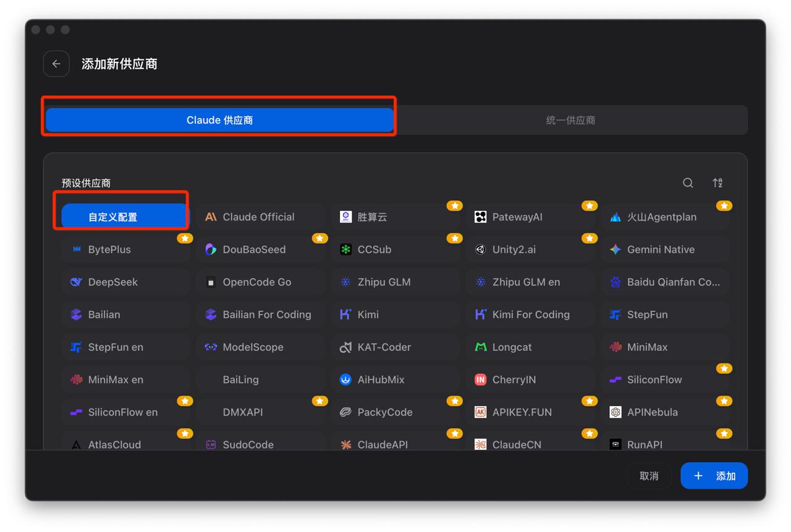Select the 胜算云 provider
This screenshot has height=532, width=791.
395,217
